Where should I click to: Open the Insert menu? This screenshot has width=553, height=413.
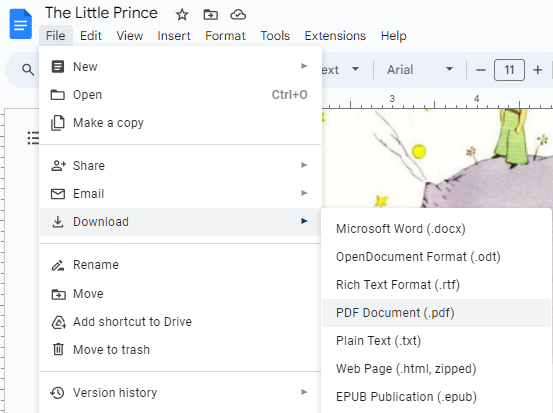tap(174, 36)
